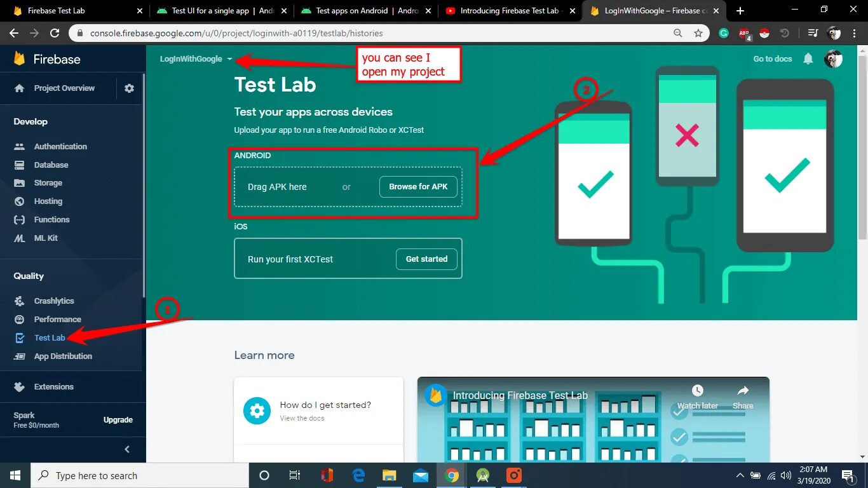The height and width of the screenshot is (488, 868).
Task: Open notifications bell icon
Action: pos(808,59)
